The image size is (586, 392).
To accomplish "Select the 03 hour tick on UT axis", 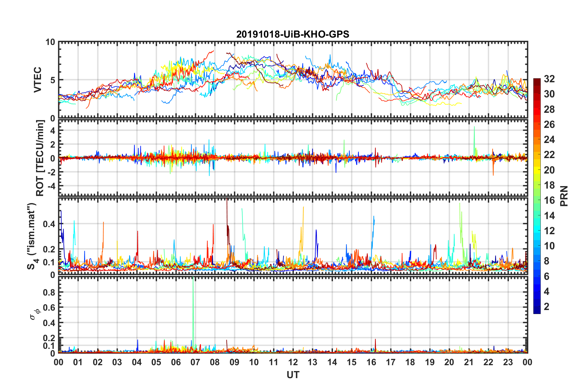I will tap(117, 362).
